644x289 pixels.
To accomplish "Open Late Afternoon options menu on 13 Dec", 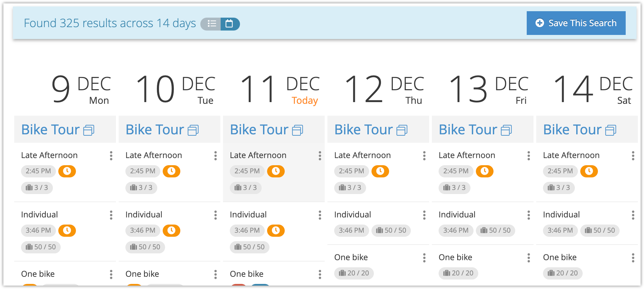I will [x=528, y=156].
